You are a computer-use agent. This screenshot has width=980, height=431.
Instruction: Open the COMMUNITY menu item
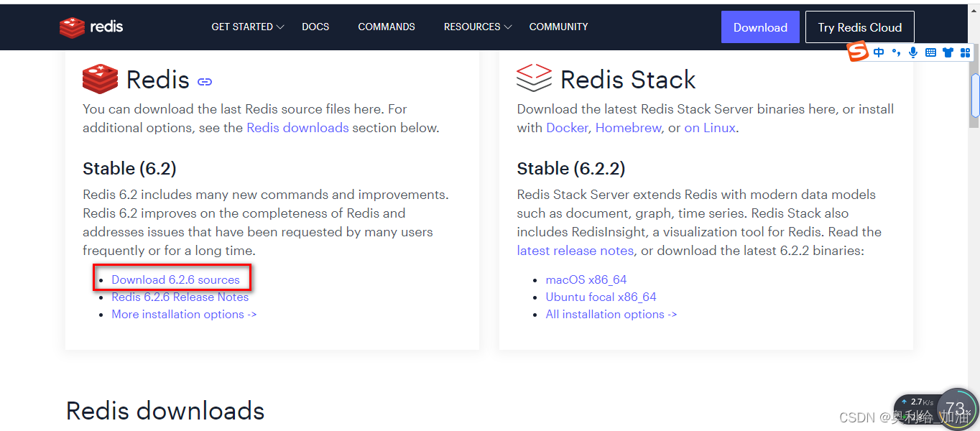558,27
